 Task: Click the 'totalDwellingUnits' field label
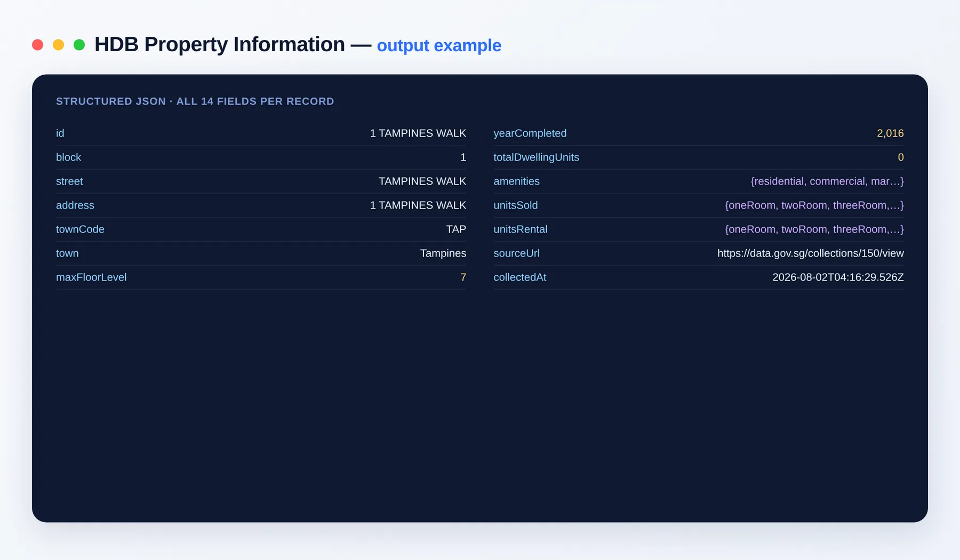pyautogui.click(x=537, y=157)
